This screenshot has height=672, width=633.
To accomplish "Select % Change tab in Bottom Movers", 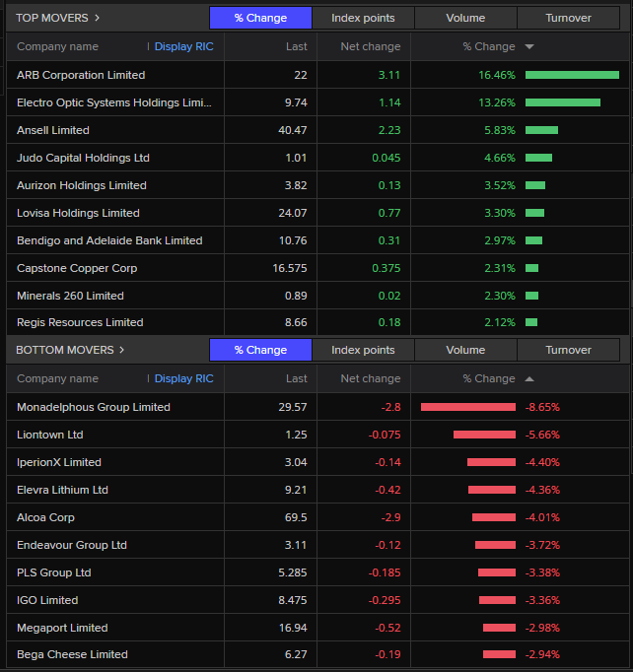I will pyautogui.click(x=260, y=350).
